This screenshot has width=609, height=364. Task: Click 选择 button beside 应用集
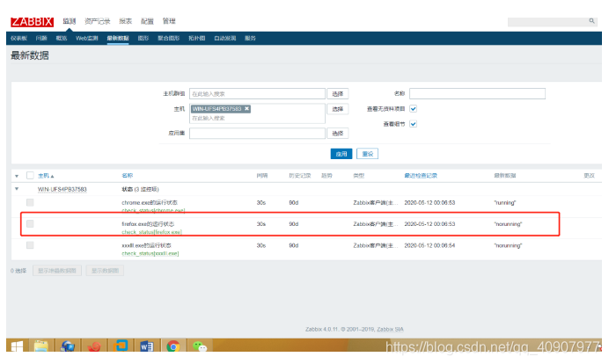coord(338,133)
